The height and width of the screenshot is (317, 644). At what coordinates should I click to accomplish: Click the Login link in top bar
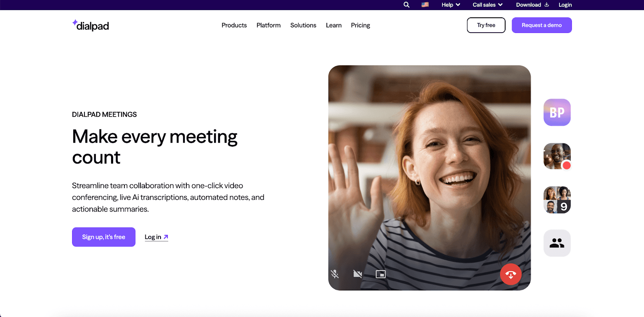(x=565, y=5)
